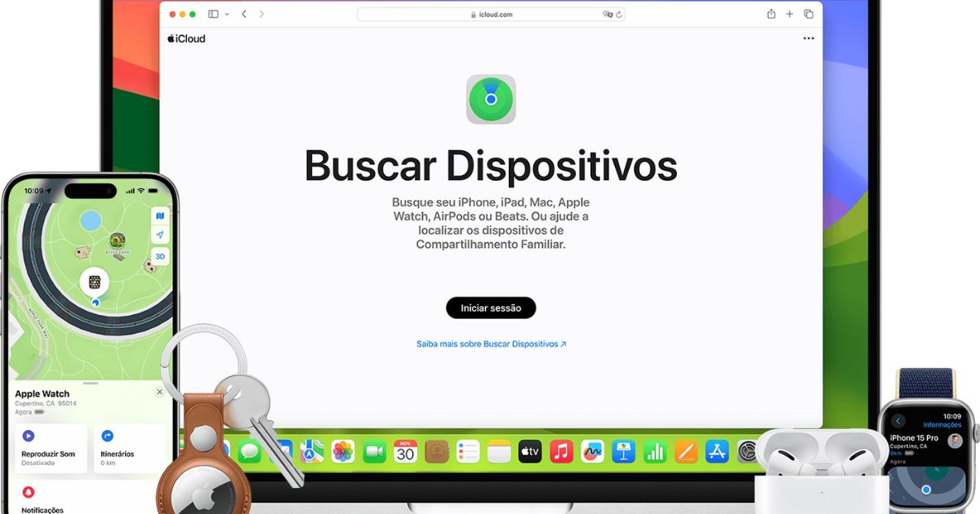
Task: Open Numbers from the Dock
Action: (x=655, y=451)
